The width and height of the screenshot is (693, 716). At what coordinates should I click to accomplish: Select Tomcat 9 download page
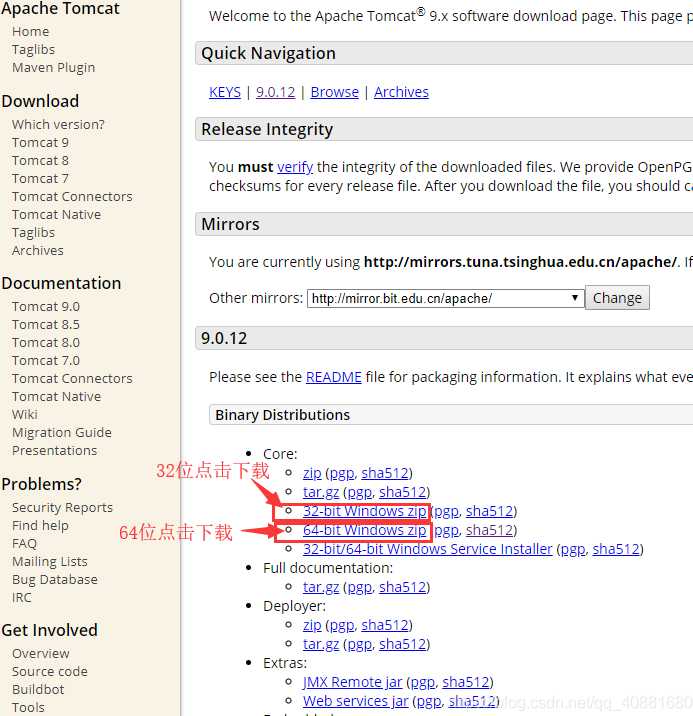(x=40, y=142)
